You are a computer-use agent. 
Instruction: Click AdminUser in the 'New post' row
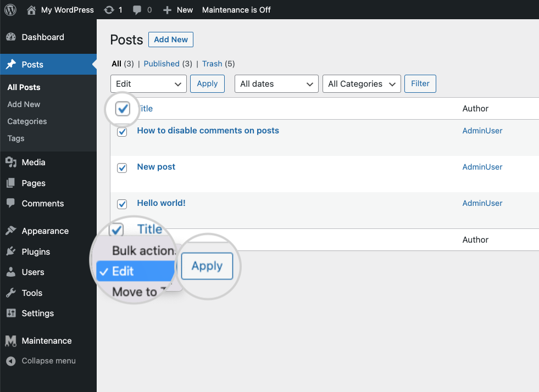pyautogui.click(x=482, y=167)
